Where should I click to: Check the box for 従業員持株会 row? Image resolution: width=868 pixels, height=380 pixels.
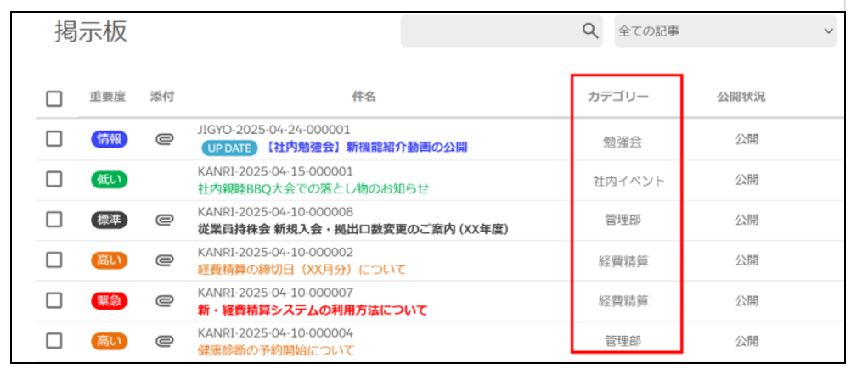54,220
